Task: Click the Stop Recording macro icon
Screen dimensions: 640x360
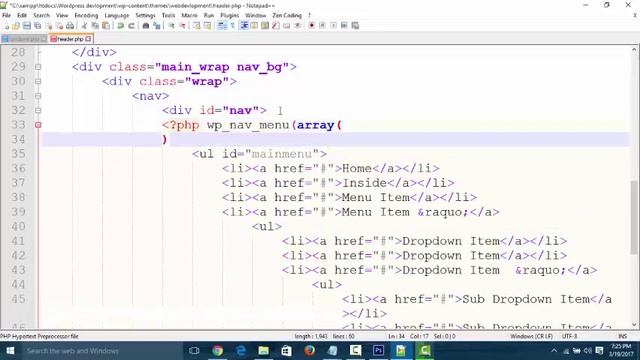Action: [x=322, y=26]
